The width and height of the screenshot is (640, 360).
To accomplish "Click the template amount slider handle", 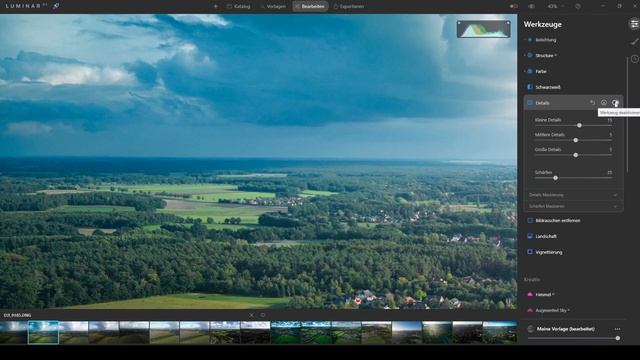I will coord(618,338).
